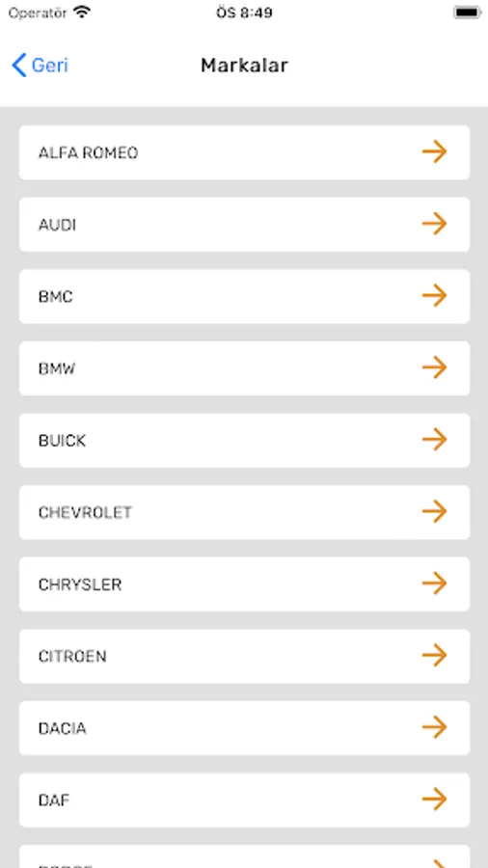The image size is (488, 868).
Task: Click the Markalar page title
Action: [244, 66]
